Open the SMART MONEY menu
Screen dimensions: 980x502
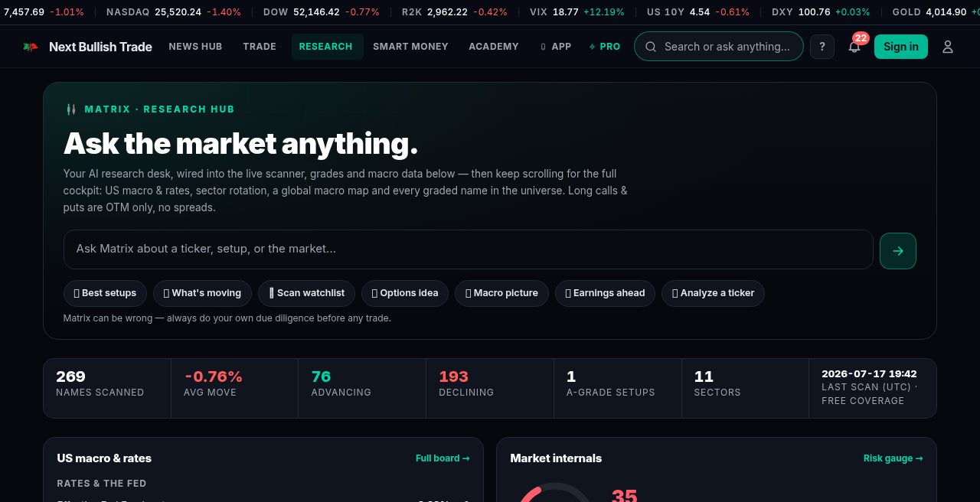(410, 47)
